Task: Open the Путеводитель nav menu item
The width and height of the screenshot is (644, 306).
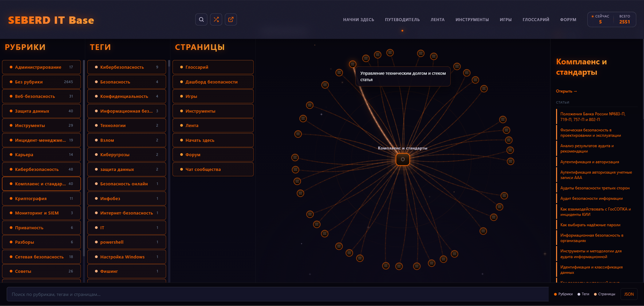Action: click(402, 20)
